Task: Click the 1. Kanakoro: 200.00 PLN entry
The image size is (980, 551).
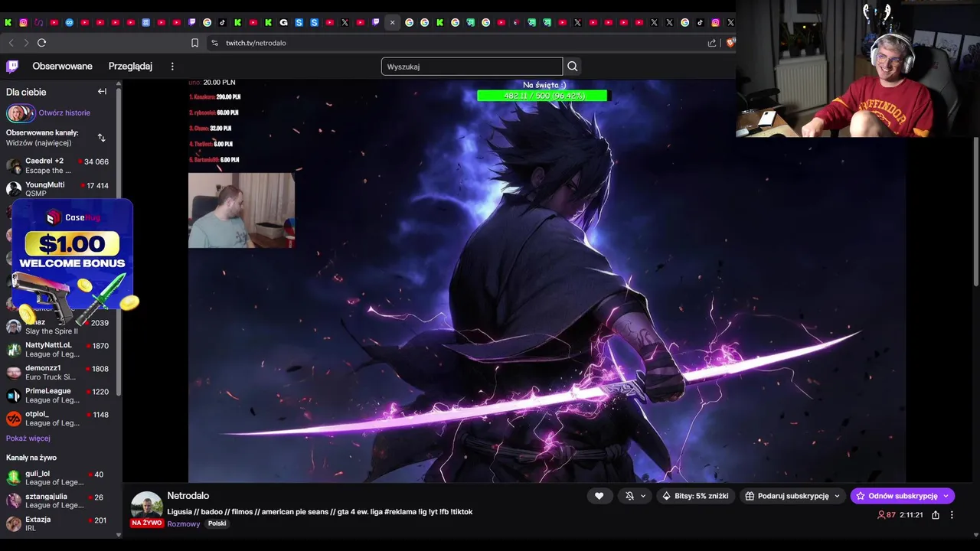Action: pos(215,97)
